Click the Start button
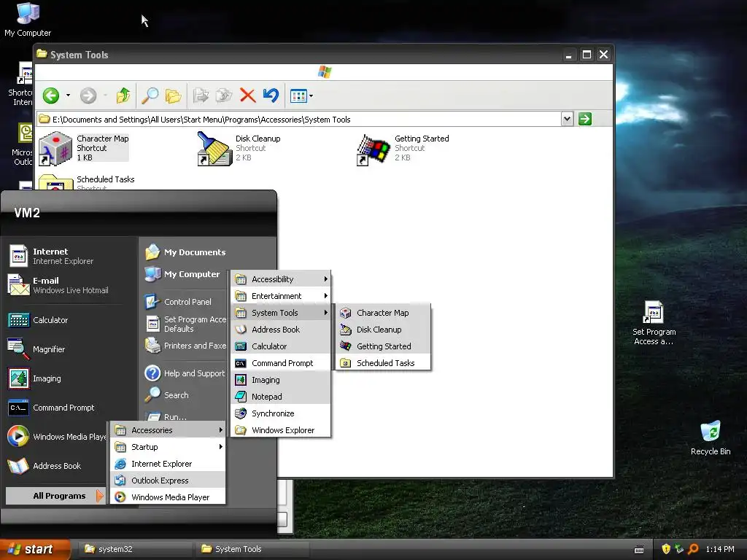The width and height of the screenshot is (747, 560). pyautogui.click(x=34, y=549)
